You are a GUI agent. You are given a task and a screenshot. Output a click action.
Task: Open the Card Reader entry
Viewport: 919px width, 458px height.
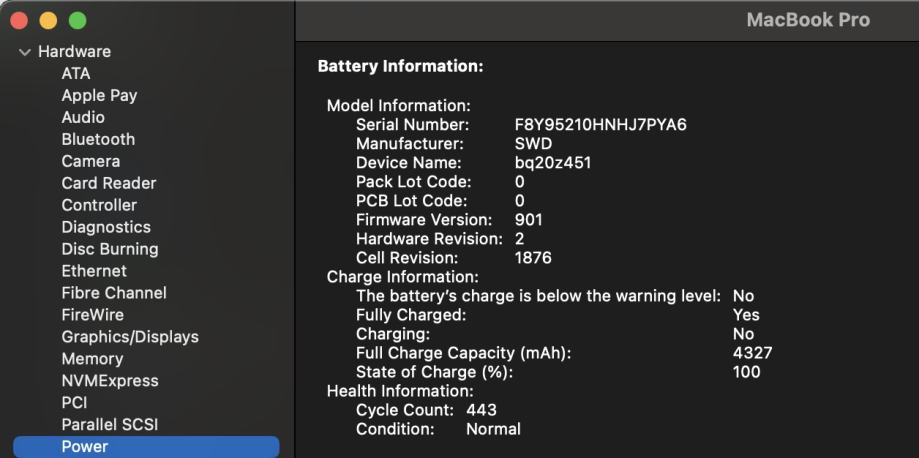click(109, 184)
